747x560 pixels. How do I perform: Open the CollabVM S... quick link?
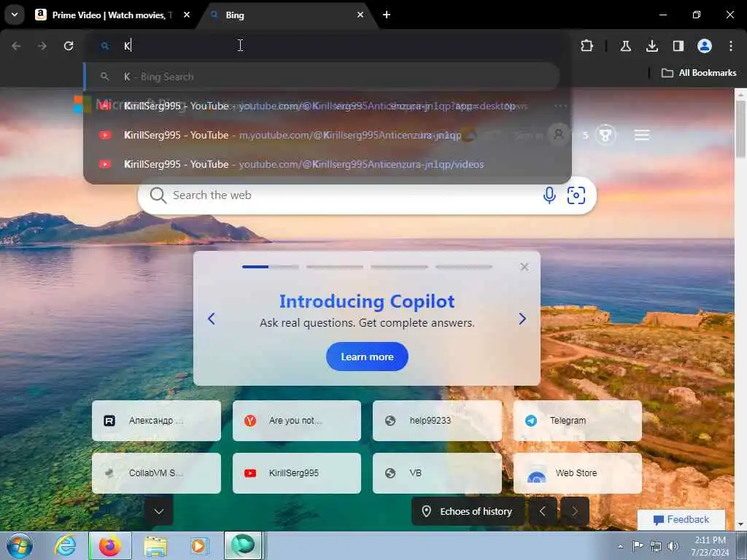pyautogui.click(x=156, y=472)
